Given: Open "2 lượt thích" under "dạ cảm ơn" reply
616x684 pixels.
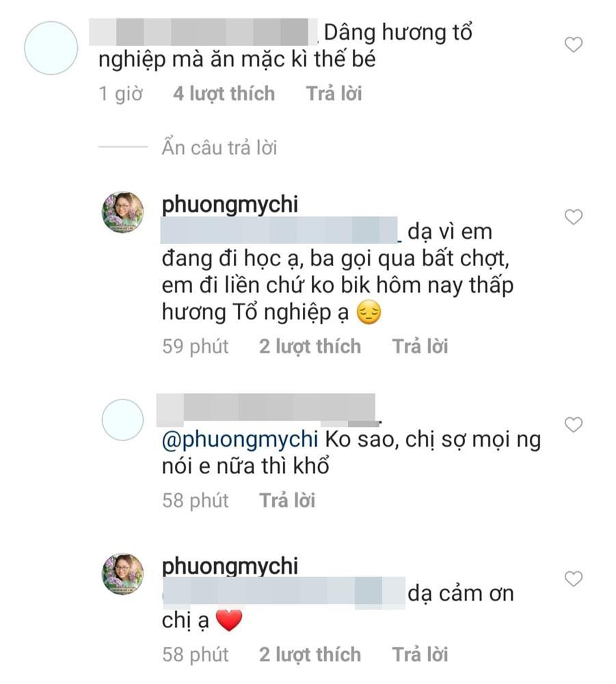Looking at the screenshot, I should tap(310, 655).
